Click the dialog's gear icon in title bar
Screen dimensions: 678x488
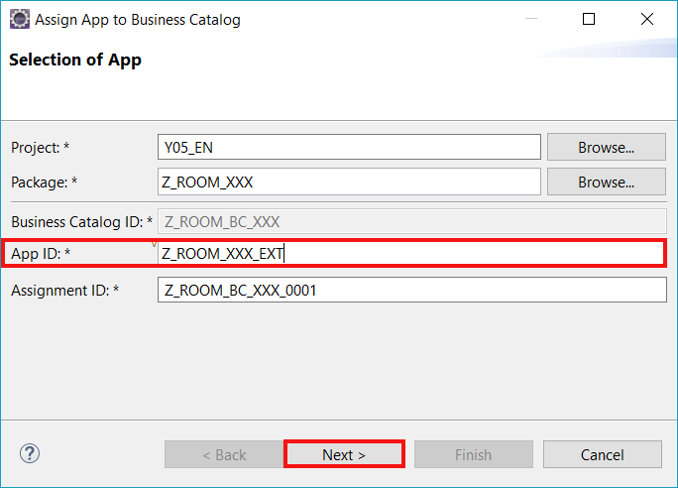(x=19, y=19)
